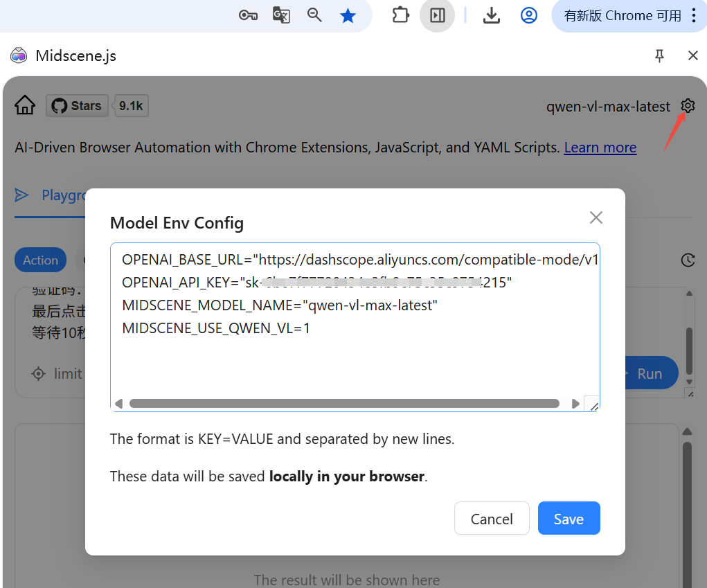The image size is (707, 588).
Task: Pin the Midscene.js side panel
Action: (x=659, y=55)
